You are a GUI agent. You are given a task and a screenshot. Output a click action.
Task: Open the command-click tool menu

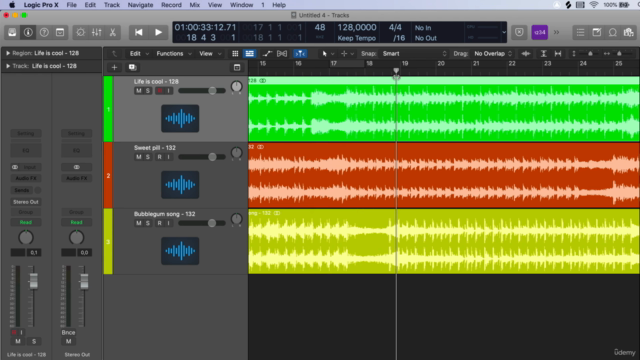[347, 53]
